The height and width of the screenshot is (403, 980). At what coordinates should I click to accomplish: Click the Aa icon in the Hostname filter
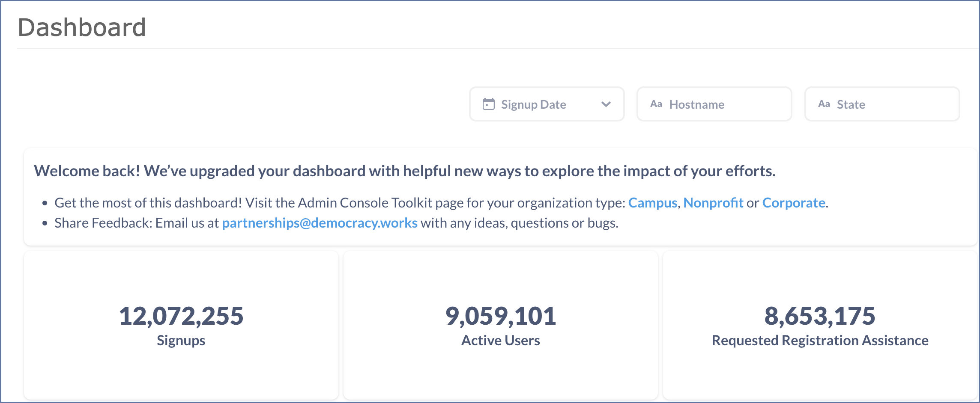657,104
